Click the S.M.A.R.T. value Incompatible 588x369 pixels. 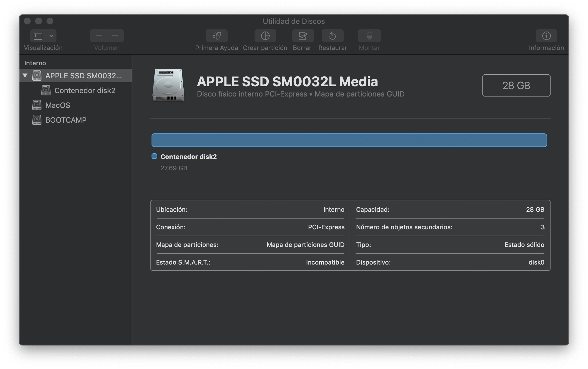click(325, 262)
